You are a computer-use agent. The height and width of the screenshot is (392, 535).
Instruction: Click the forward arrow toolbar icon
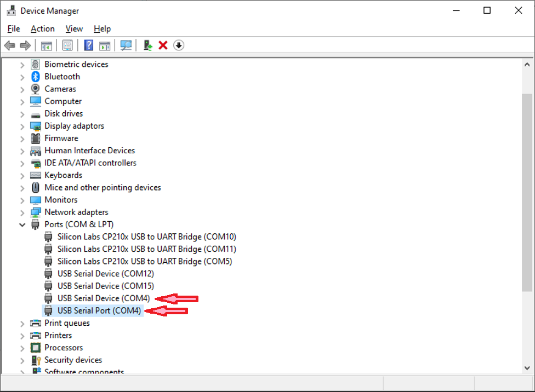tap(25, 45)
